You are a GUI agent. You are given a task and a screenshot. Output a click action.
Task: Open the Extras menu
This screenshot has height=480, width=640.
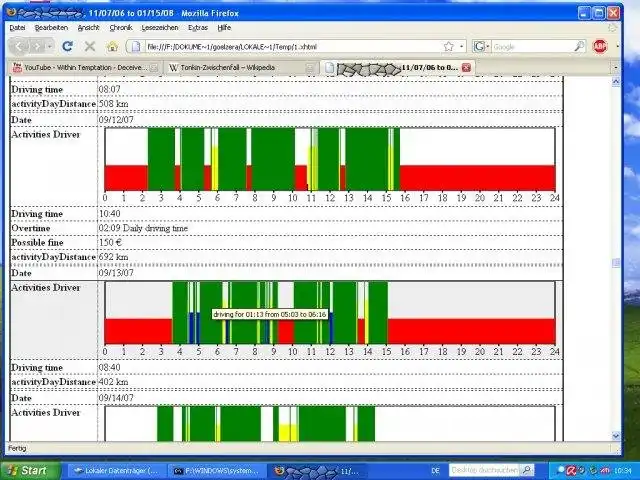click(198, 28)
